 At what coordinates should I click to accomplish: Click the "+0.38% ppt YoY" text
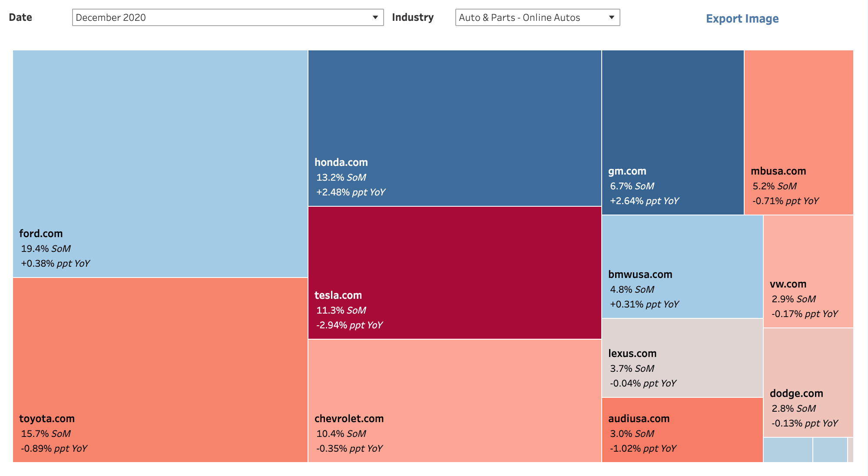tap(55, 263)
